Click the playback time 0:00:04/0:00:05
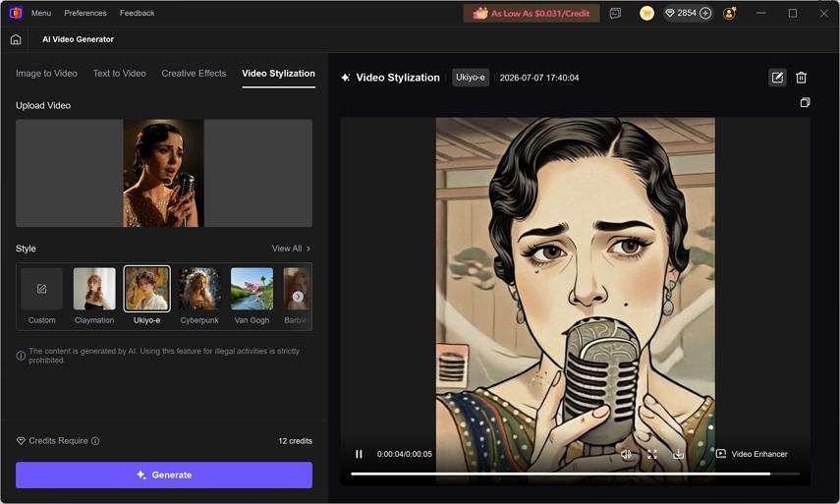Viewport: 840px width, 504px height. (405, 454)
